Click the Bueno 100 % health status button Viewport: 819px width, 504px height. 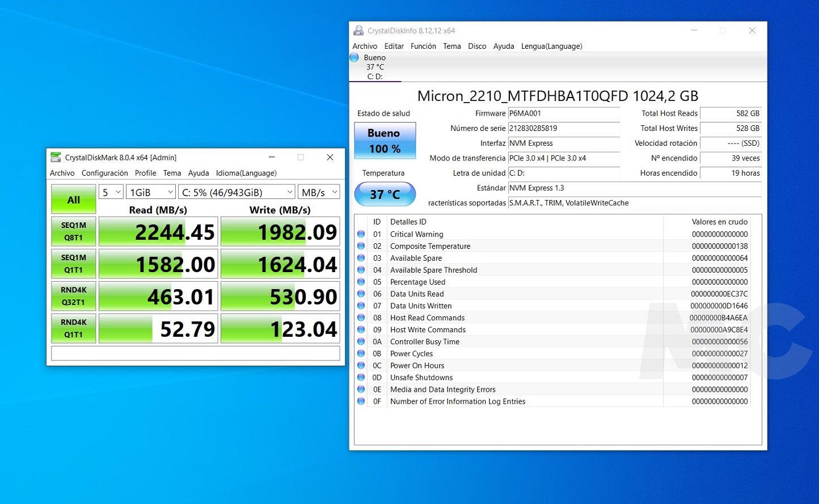click(x=385, y=141)
